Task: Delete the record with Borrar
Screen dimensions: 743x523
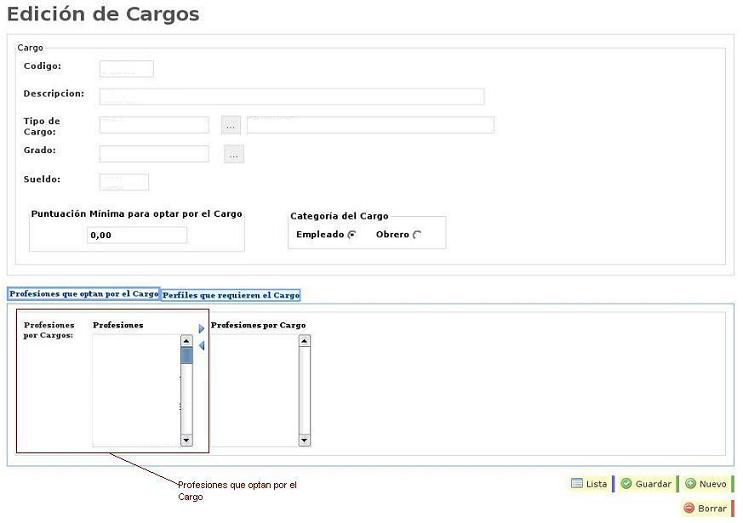Action: point(705,508)
